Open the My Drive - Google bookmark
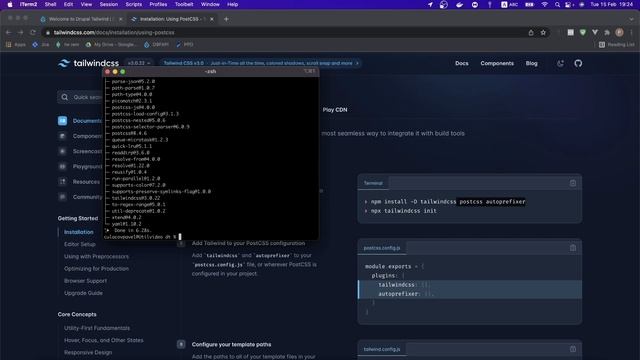Viewport: 640px width, 360px height. click(x=111, y=44)
